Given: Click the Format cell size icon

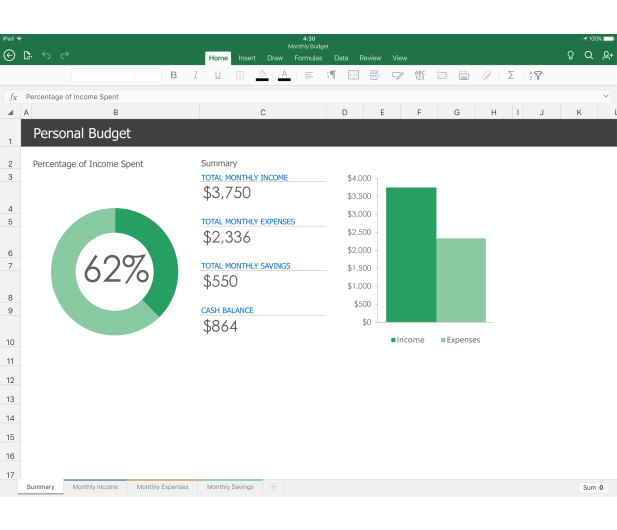Looking at the screenshot, I should click(x=464, y=75).
